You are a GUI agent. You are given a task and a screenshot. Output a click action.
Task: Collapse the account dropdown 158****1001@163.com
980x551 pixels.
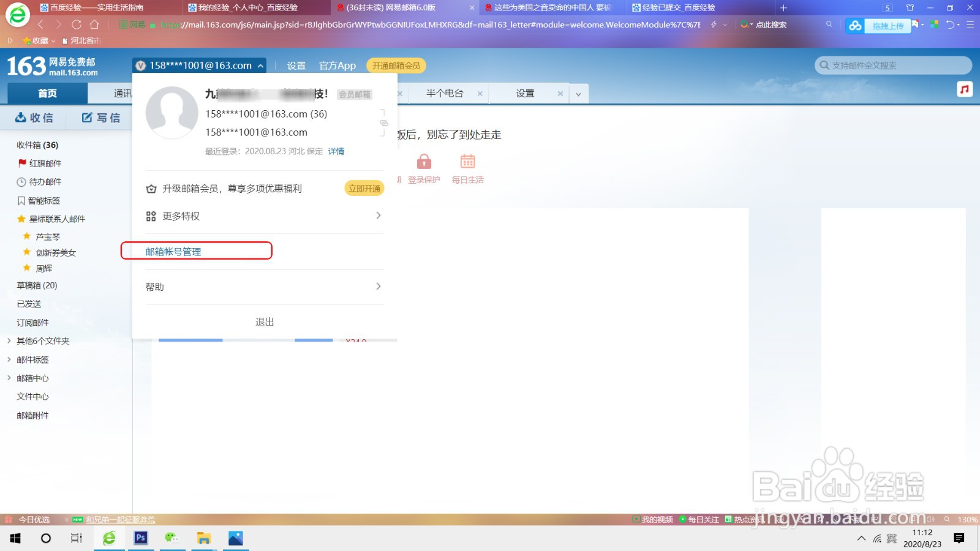tap(200, 66)
